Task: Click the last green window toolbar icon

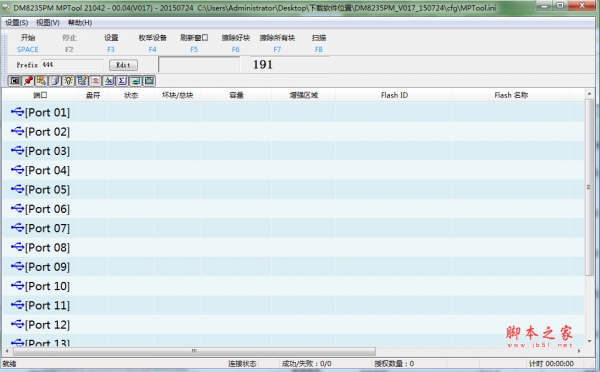Action: [149, 81]
